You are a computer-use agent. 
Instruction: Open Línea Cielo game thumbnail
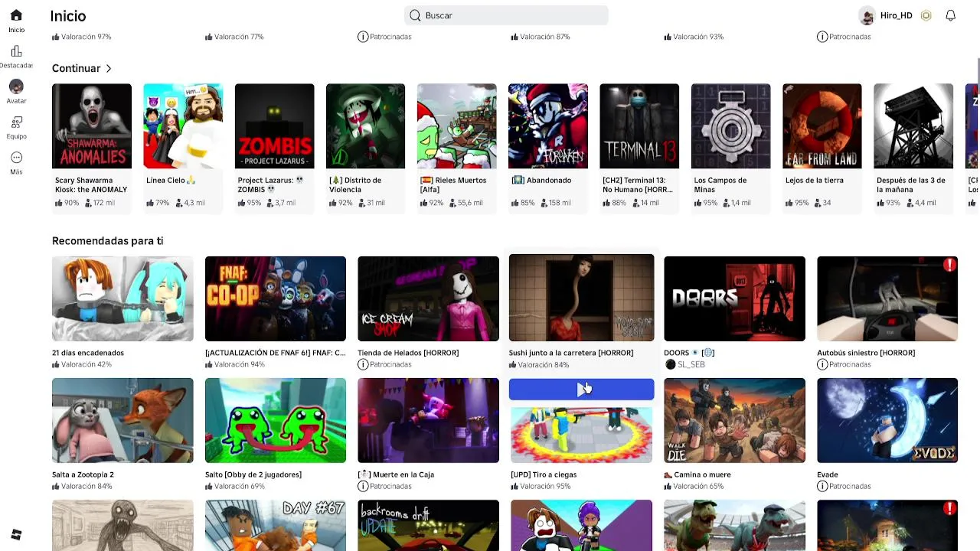tap(183, 126)
